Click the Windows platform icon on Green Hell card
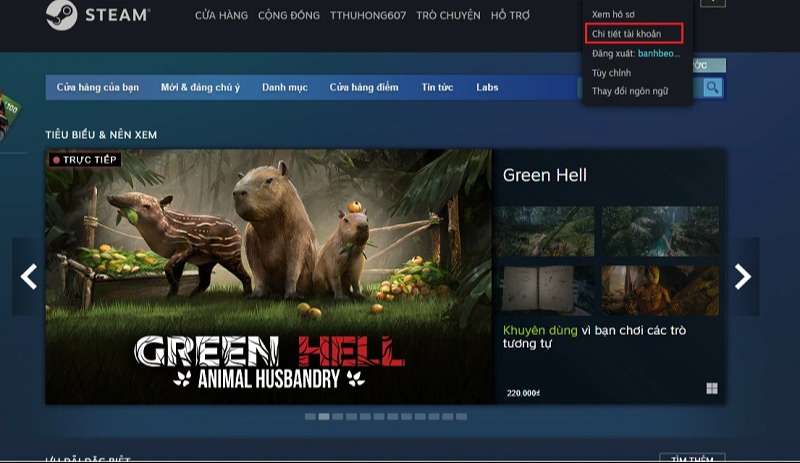 pos(712,388)
